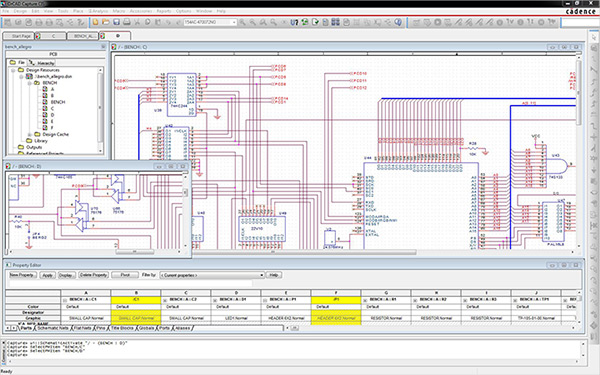Click the yellow /C1 cell in column B
This screenshot has height=375, width=600.
pyautogui.click(x=136, y=300)
